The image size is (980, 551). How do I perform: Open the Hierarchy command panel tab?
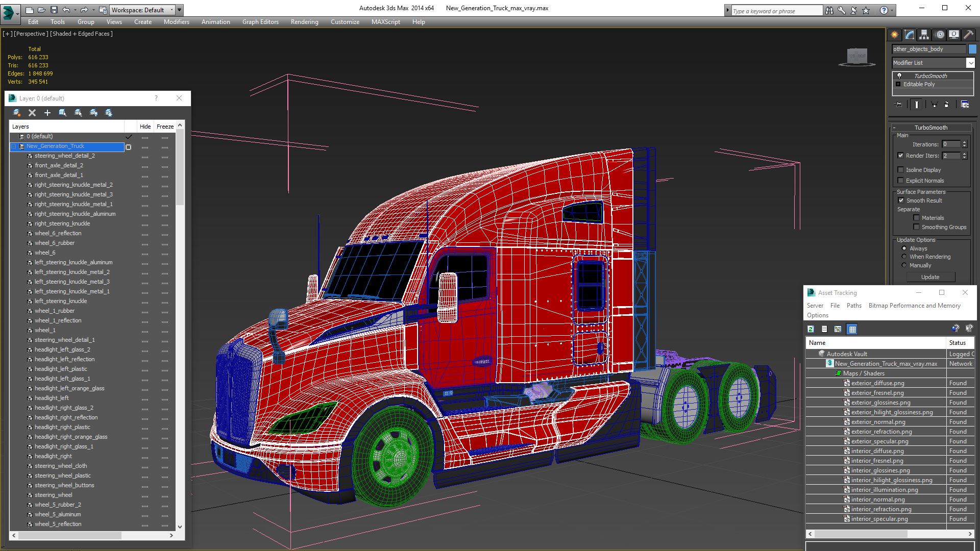click(924, 35)
